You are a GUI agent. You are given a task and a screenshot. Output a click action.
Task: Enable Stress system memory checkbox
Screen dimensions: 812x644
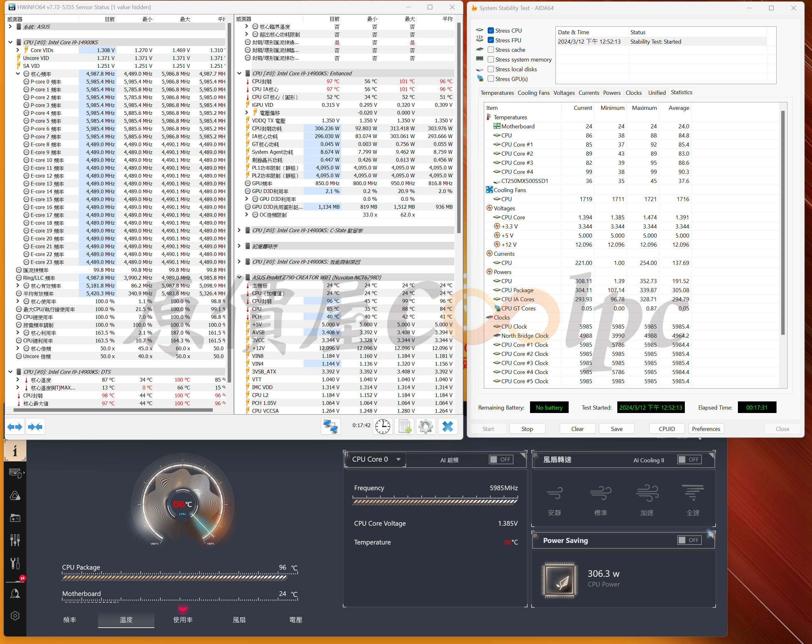tap(491, 59)
